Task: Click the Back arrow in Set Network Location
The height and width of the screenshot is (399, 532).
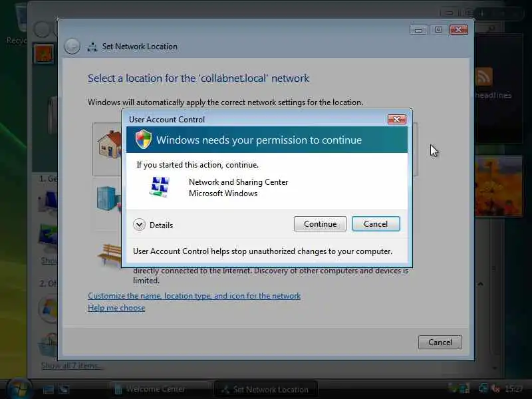Action: point(72,47)
